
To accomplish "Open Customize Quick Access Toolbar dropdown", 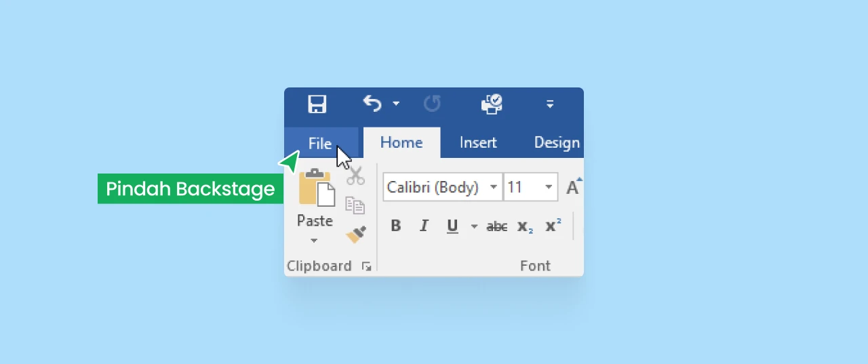I will click(x=550, y=104).
